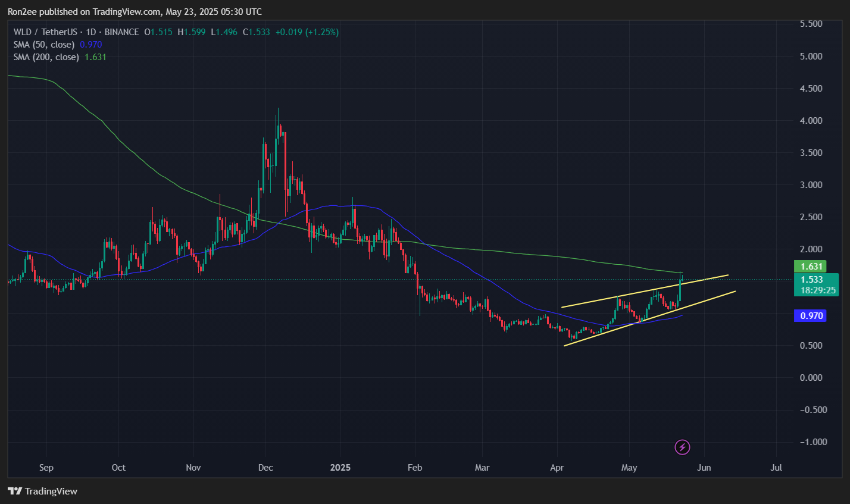
Task: Click the −1.000 price scale label
Action: coord(811,442)
